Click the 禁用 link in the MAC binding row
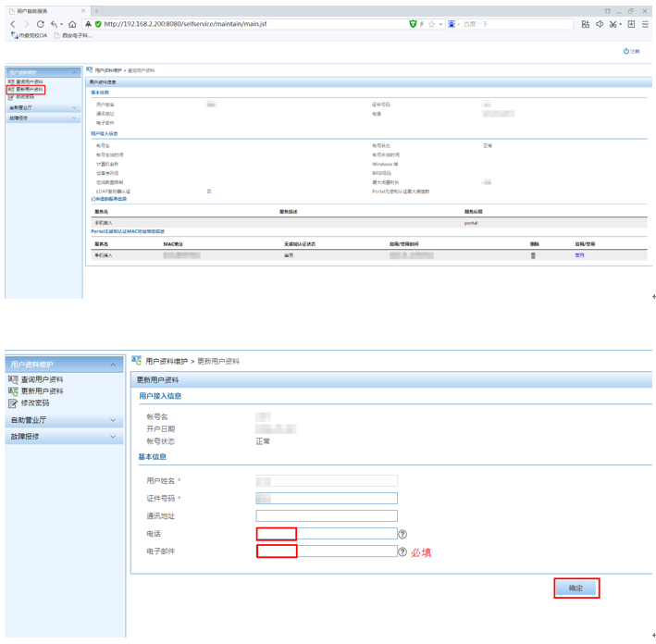The height and width of the screenshot is (644, 656). [x=580, y=254]
